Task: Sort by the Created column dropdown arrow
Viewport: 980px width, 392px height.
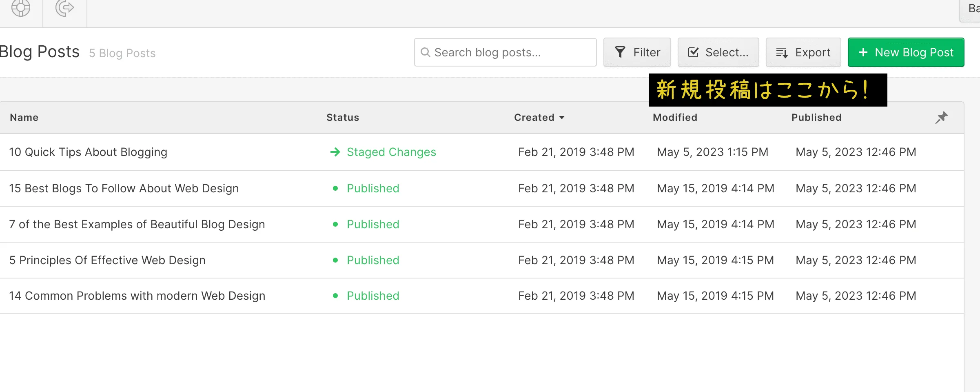Action: 562,118
